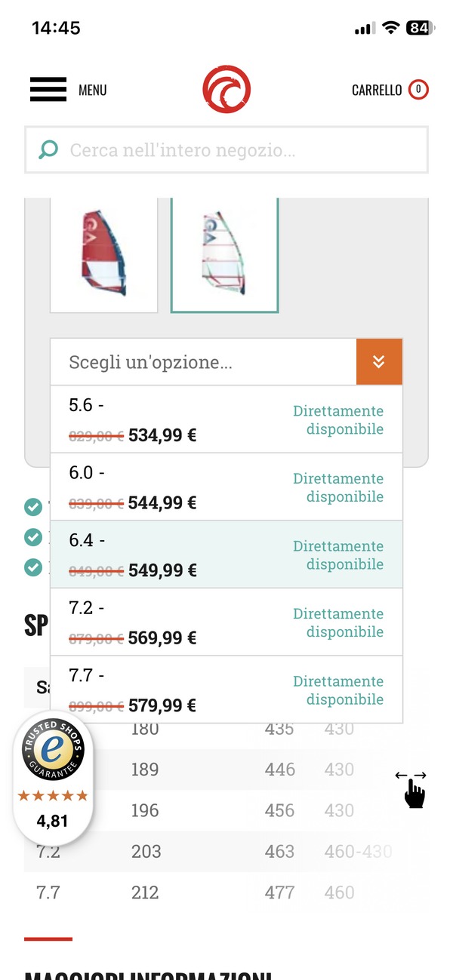The height and width of the screenshot is (980, 453).
Task: Open the hamburger menu icon
Action: tap(48, 90)
